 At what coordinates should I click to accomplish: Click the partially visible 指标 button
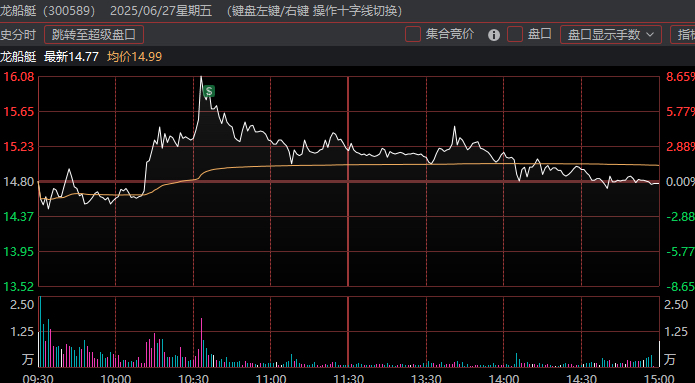click(683, 35)
